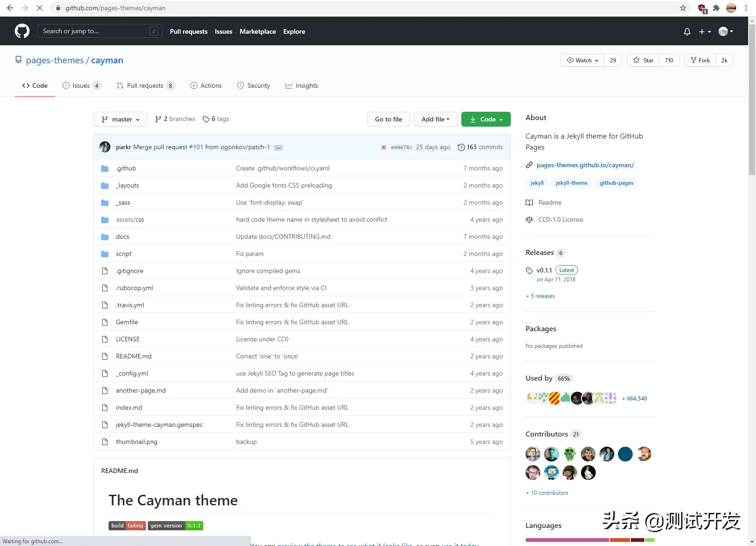
Task: Open the README.md file row
Action: coord(302,356)
